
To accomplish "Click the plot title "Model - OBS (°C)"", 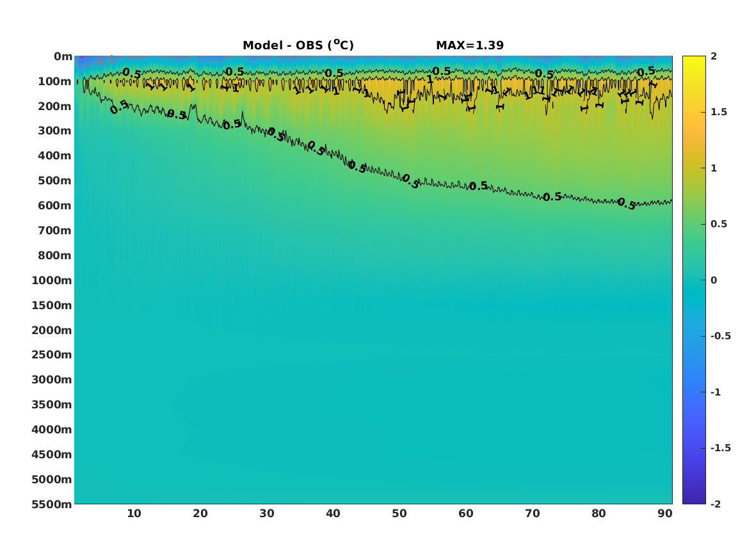I will click(x=298, y=45).
